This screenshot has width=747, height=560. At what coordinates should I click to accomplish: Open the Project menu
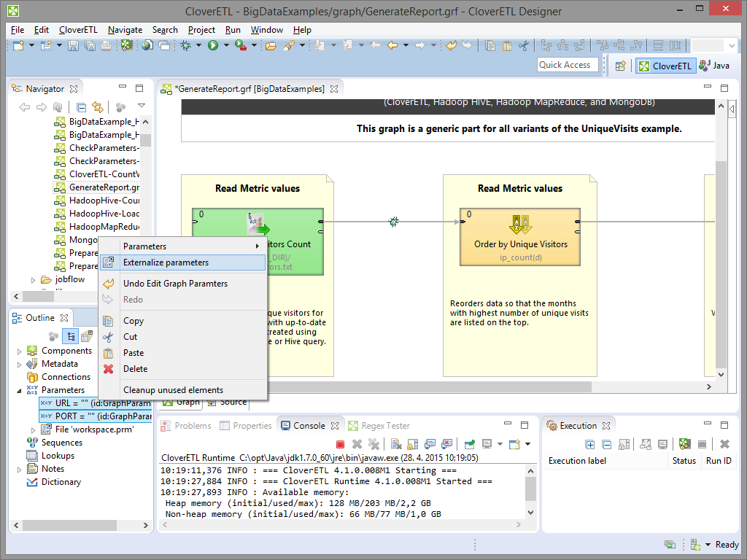pos(201,30)
